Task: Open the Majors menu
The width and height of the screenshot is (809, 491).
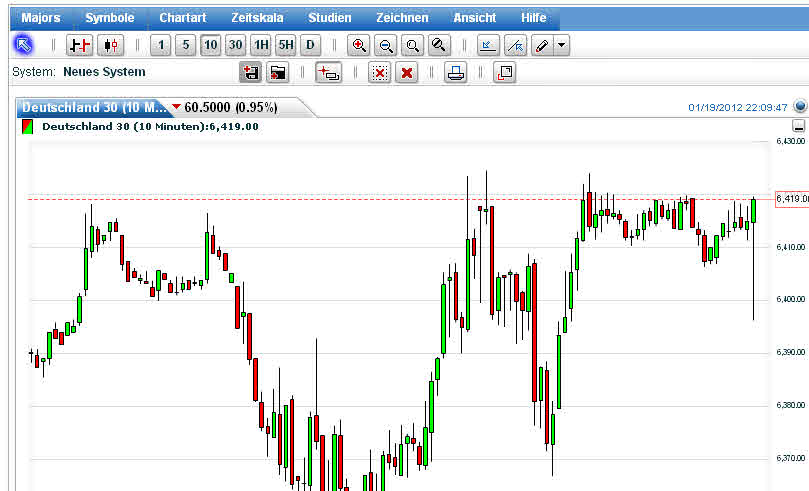Action: coord(41,18)
